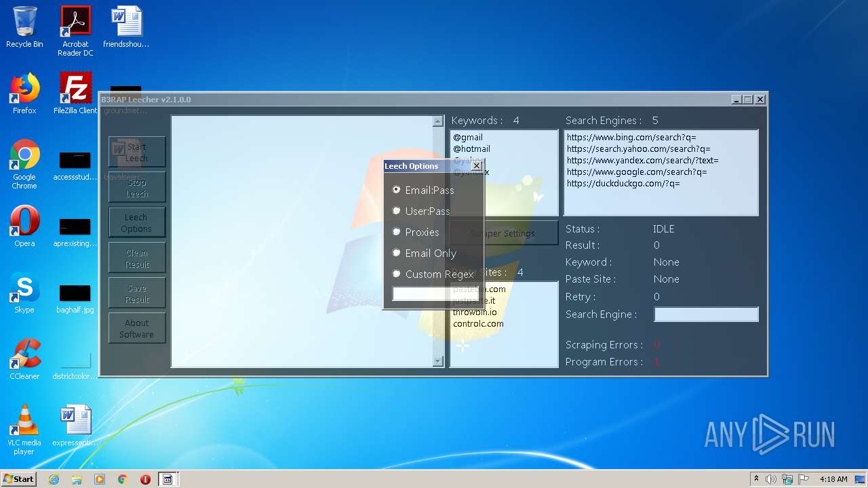Screen dimensions: 868x488
Task: Close the Leech Options dialog
Action: pyautogui.click(x=477, y=165)
